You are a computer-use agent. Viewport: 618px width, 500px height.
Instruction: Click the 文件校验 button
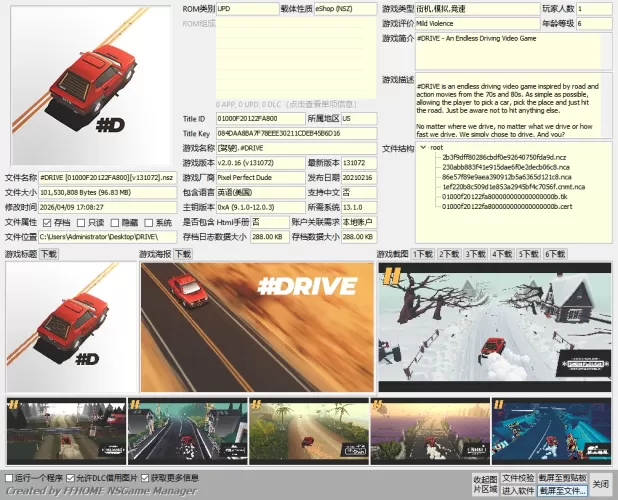(518, 478)
